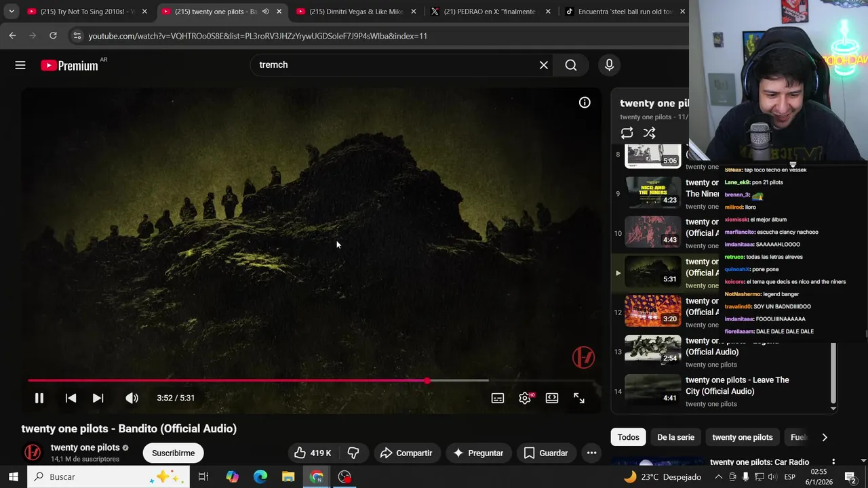Mute the player volume icon
Screen dimensions: 868x488
(132, 398)
